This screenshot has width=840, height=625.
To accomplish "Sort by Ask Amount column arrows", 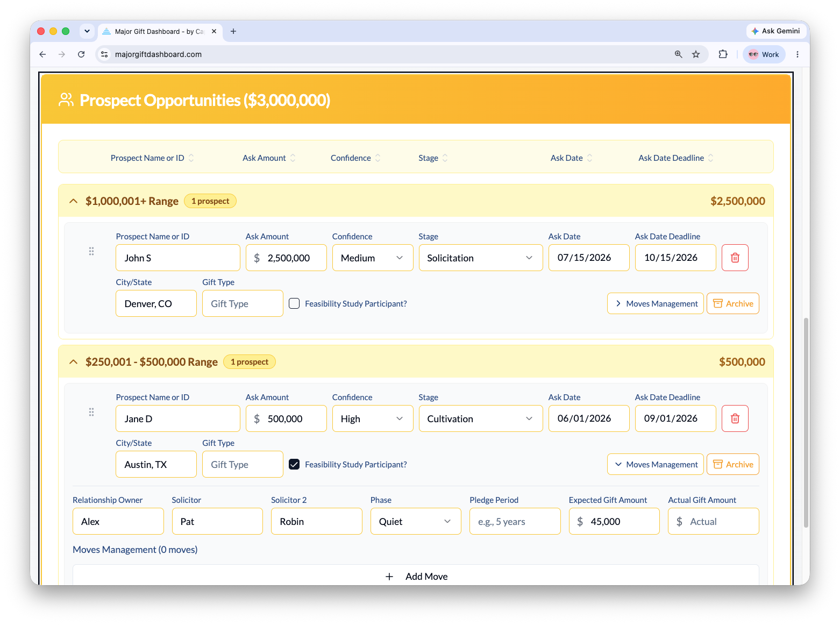I will [293, 158].
